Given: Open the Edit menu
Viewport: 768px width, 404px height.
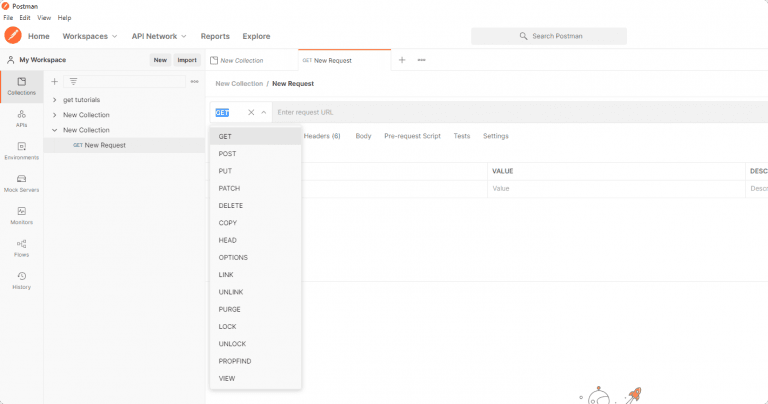Looking at the screenshot, I should (25, 18).
